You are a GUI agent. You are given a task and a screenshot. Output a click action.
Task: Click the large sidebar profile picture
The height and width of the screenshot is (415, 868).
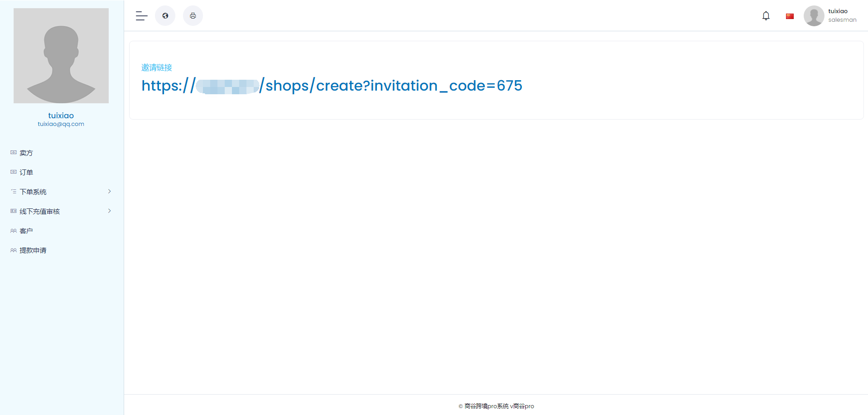61,56
